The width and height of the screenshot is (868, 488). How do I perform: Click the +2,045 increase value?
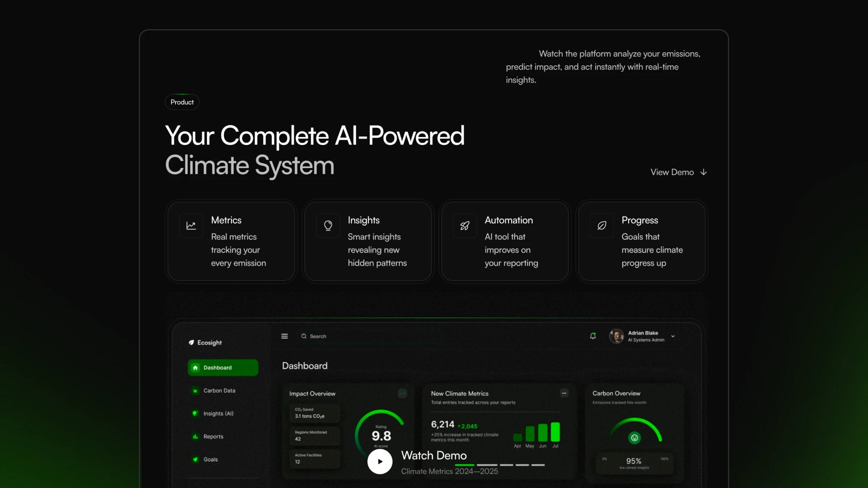click(468, 427)
